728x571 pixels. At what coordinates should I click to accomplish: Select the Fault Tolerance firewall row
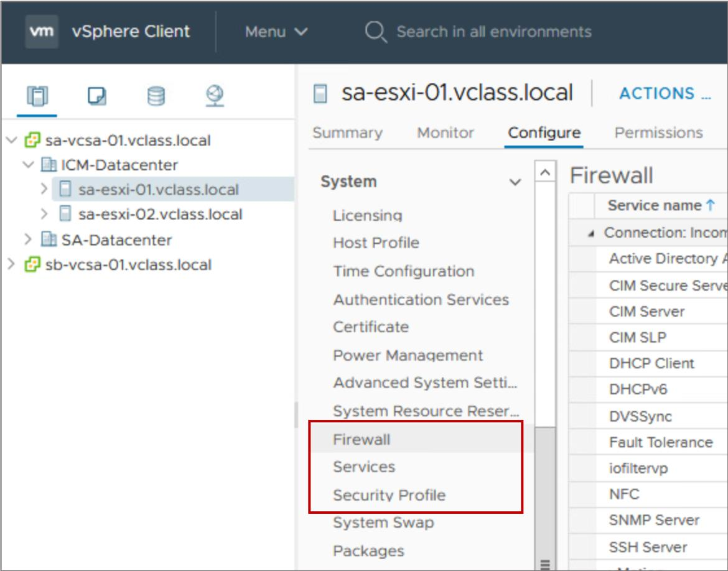pos(648,442)
